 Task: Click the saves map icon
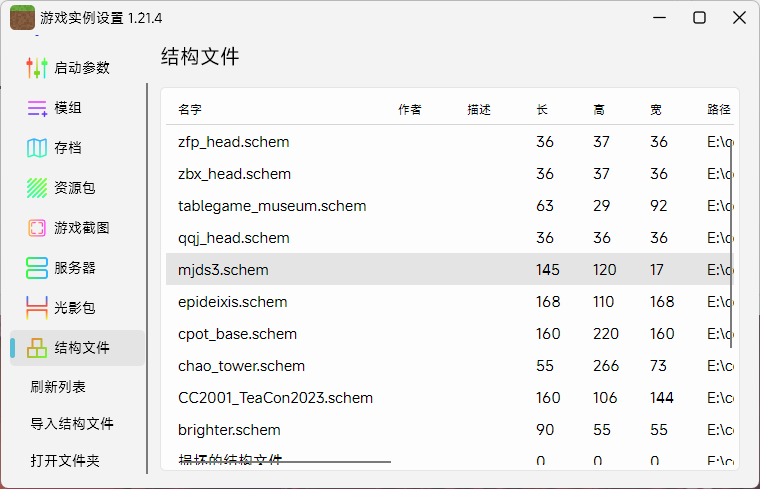(37, 148)
